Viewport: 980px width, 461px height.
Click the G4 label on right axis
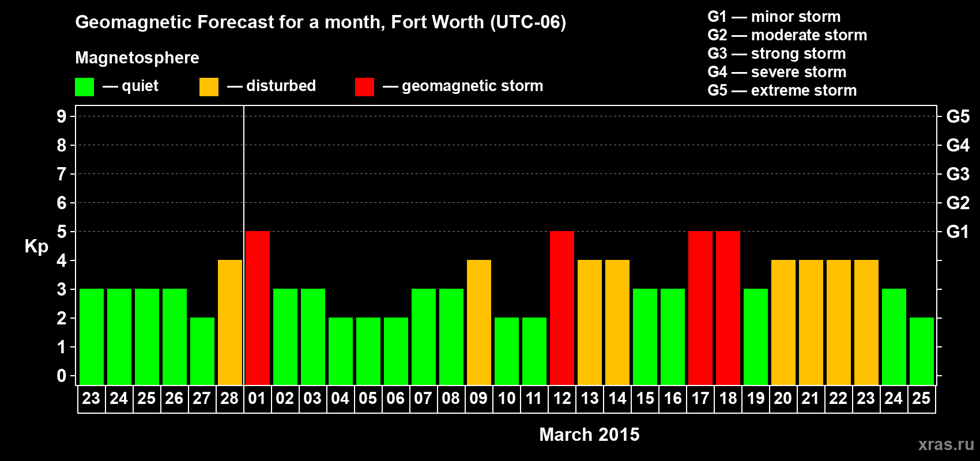958,145
